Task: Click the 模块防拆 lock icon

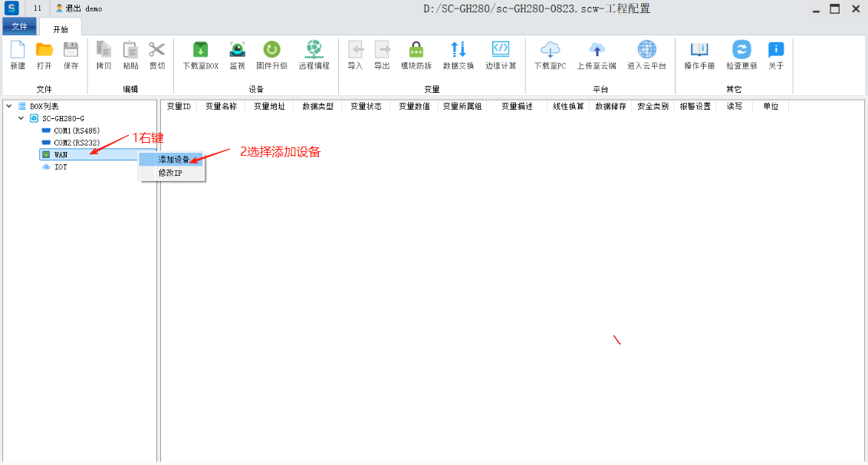Action: click(416, 51)
